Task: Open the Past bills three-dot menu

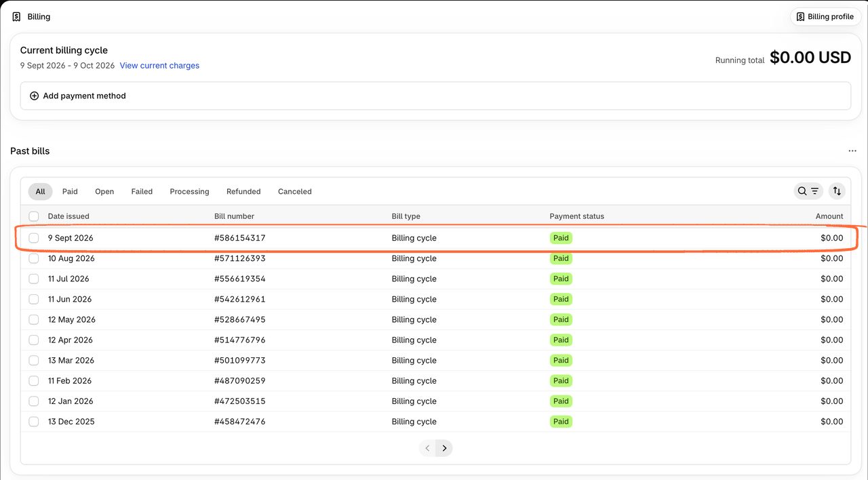Action: coord(852,151)
